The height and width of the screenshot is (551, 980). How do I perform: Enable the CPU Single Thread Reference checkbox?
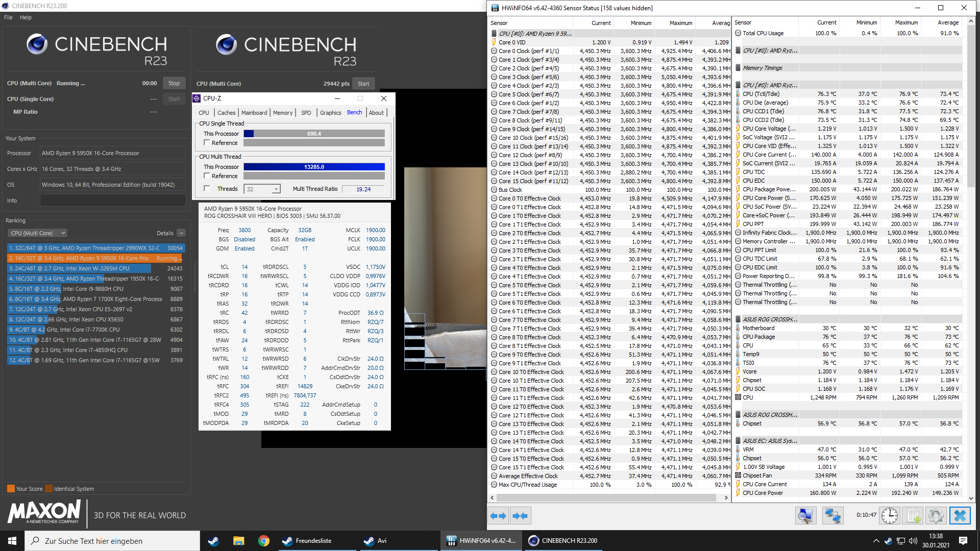(207, 143)
